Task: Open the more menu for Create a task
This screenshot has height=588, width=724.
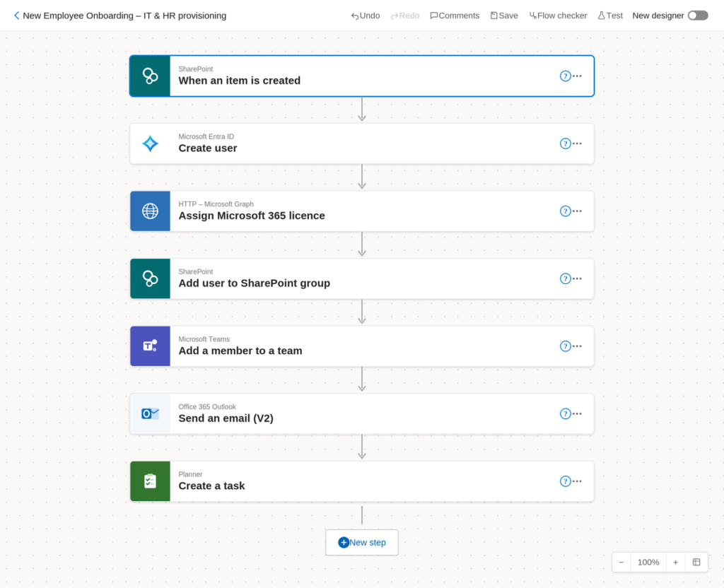Action: tap(577, 481)
